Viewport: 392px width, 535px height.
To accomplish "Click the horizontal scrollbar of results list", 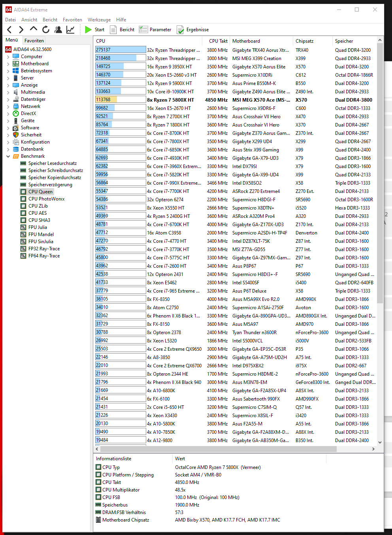I will click(219, 449).
